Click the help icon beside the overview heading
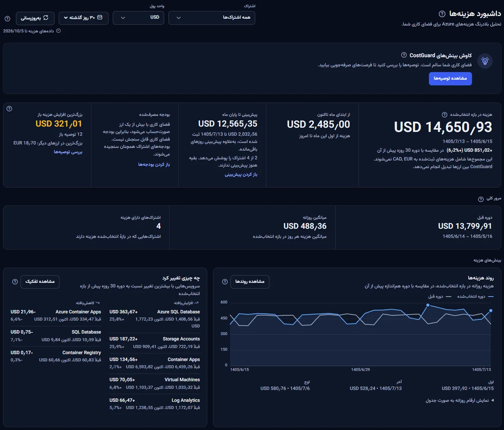The image size is (504, 430). point(481,199)
